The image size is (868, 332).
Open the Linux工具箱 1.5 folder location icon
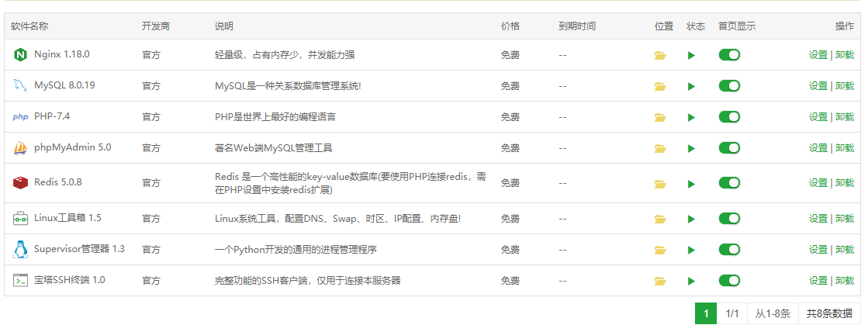click(x=660, y=219)
